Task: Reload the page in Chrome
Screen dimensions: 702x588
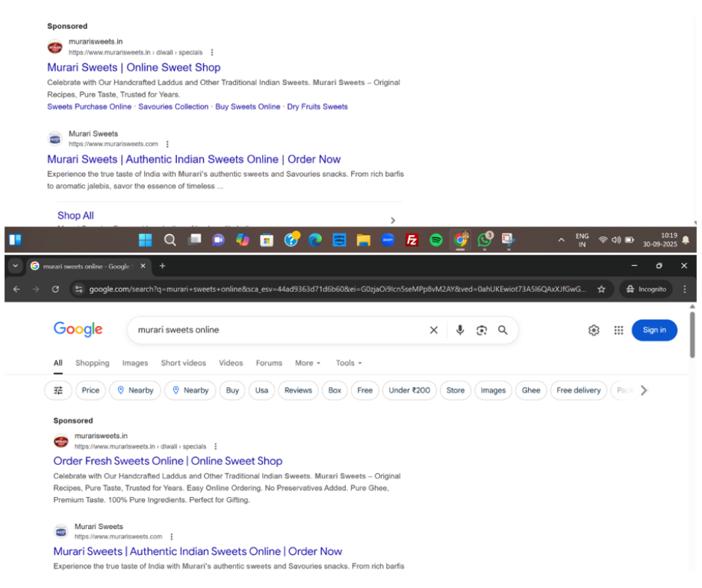Action: (55, 289)
